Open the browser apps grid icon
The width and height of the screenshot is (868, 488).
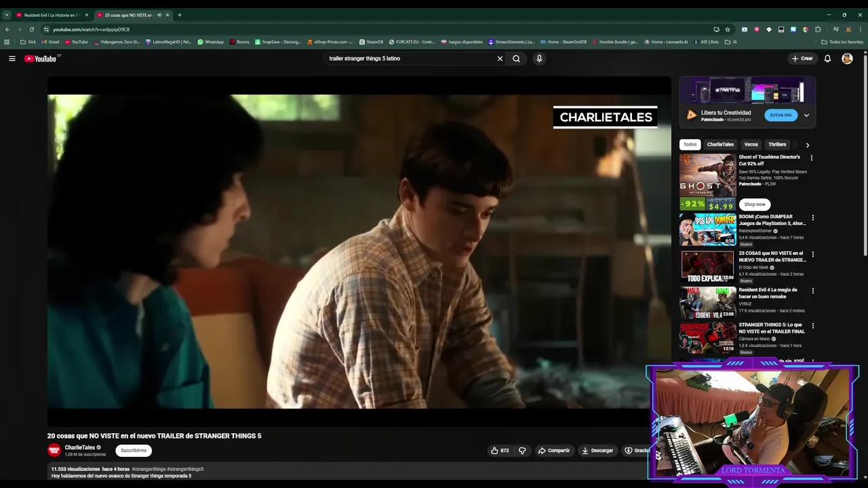click(x=7, y=42)
